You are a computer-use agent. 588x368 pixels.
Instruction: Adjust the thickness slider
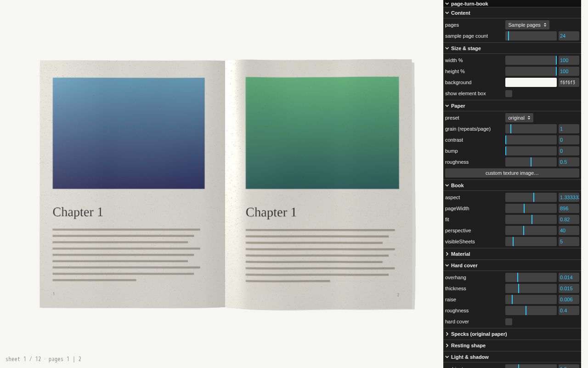coord(531,288)
